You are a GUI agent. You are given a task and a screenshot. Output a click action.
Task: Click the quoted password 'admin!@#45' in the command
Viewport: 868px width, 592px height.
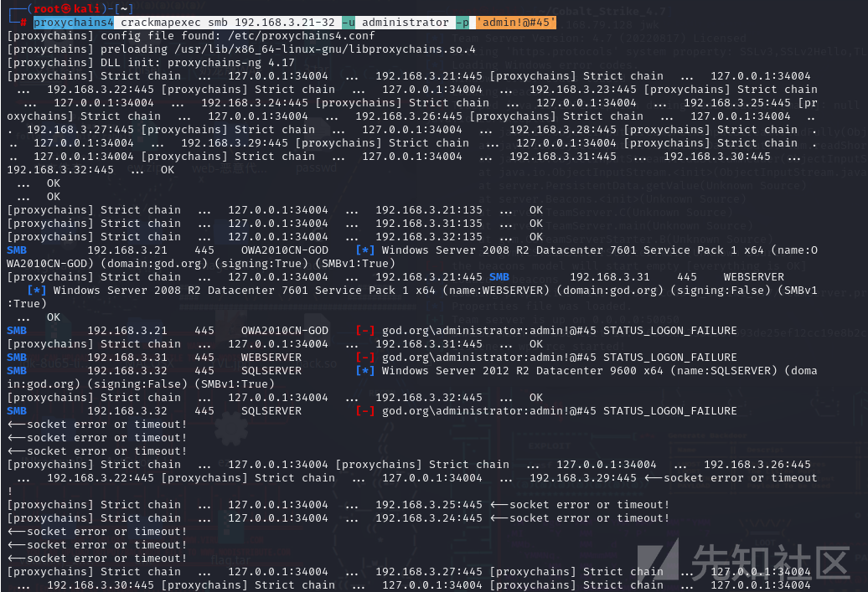click(x=516, y=23)
